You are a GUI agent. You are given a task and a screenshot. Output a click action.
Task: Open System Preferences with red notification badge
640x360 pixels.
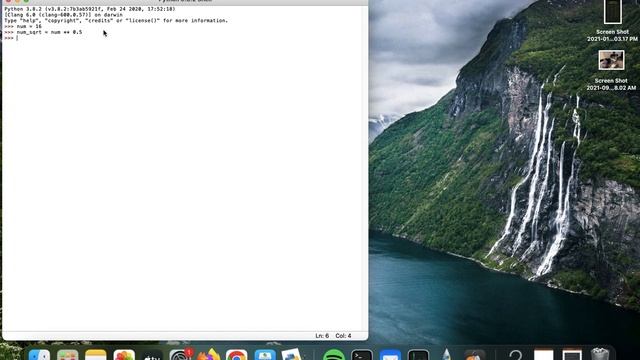coord(180,354)
